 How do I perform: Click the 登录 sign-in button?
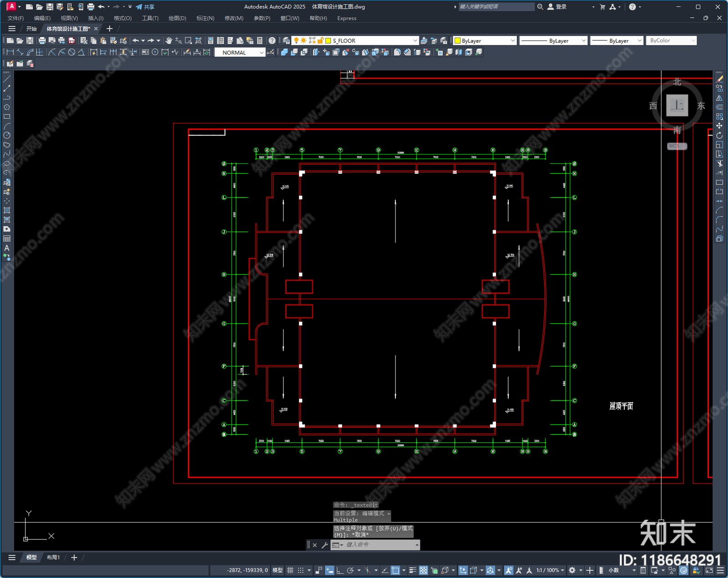pyautogui.click(x=557, y=7)
